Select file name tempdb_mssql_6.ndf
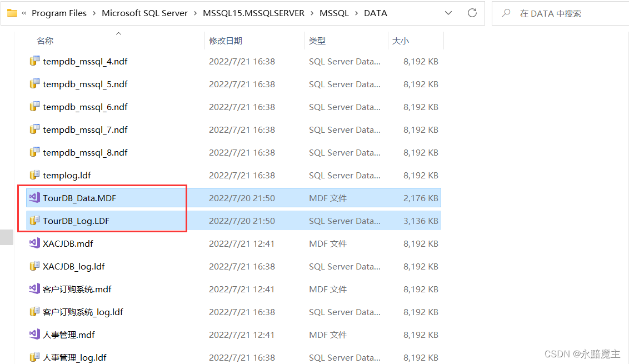Image resolution: width=629 pixels, height=364 pixels. (85, 107)
